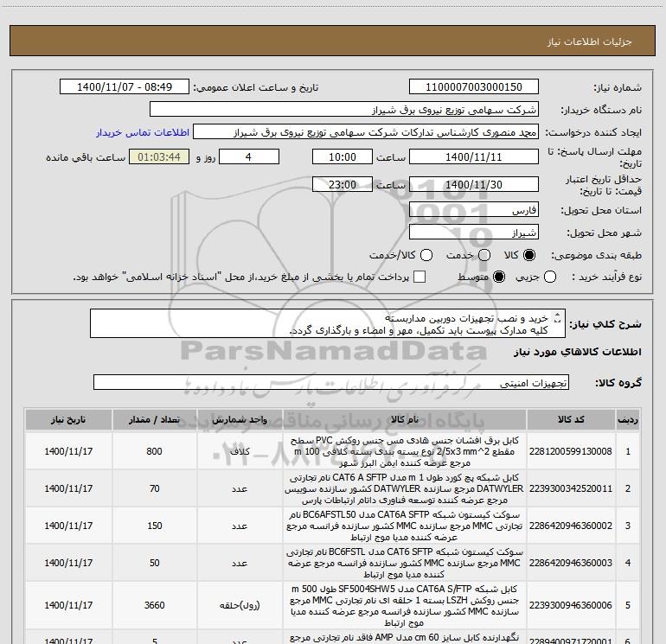Viewport: 666px width, 644px height.
Task: Select item code 2286420946360003
Action: (571, 563)
